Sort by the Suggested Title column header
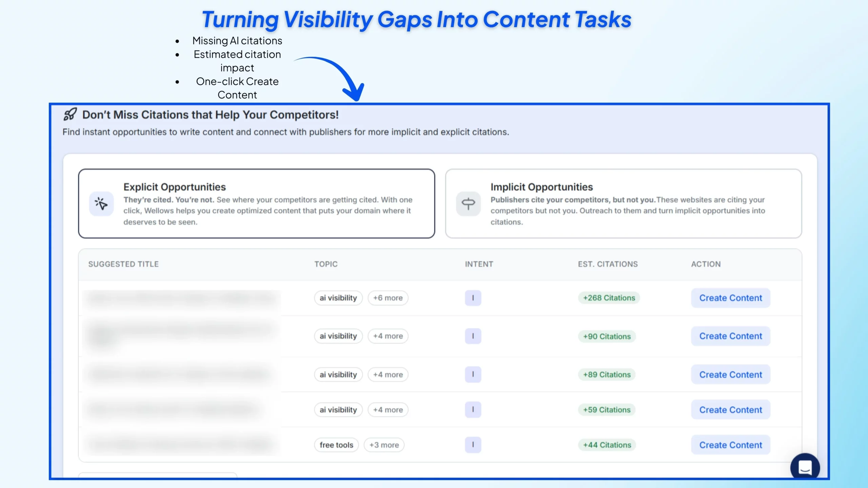Image resolution: width=868 pixels, height=488 pixels. pyautogui.click(x=123, y=264)
